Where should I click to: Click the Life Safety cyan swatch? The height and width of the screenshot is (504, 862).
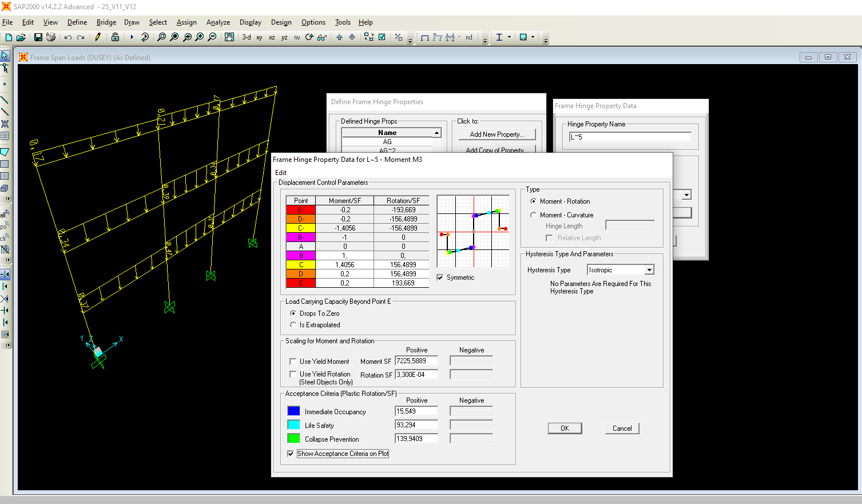click(293, 424)
